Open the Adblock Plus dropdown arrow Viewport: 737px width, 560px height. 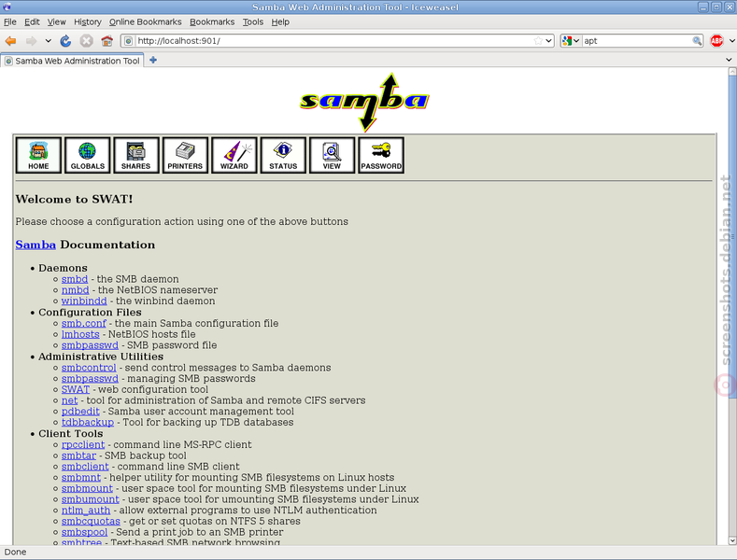pos(731,41)
